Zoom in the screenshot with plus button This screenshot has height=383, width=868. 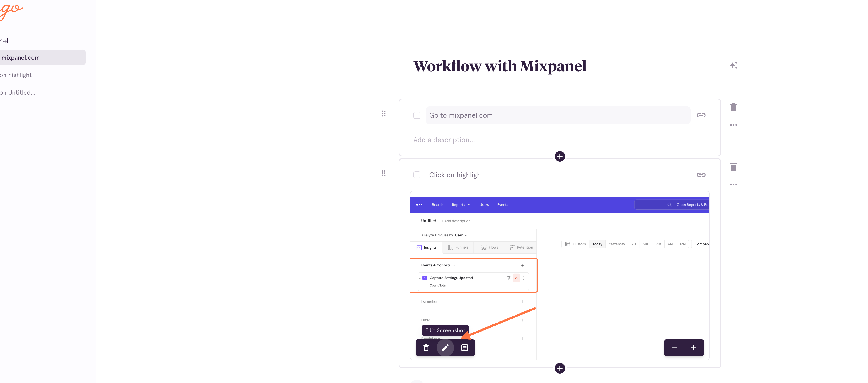click(693, 348)
